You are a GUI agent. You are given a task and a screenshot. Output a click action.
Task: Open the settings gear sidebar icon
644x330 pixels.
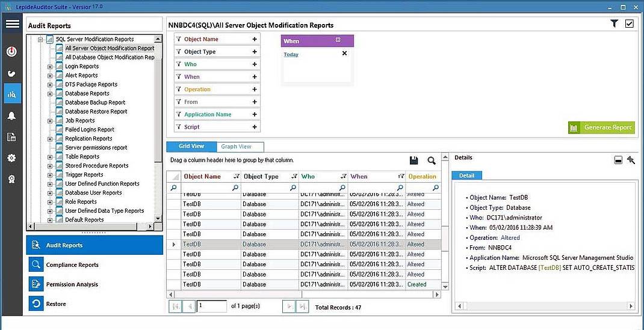pos(11,158)
